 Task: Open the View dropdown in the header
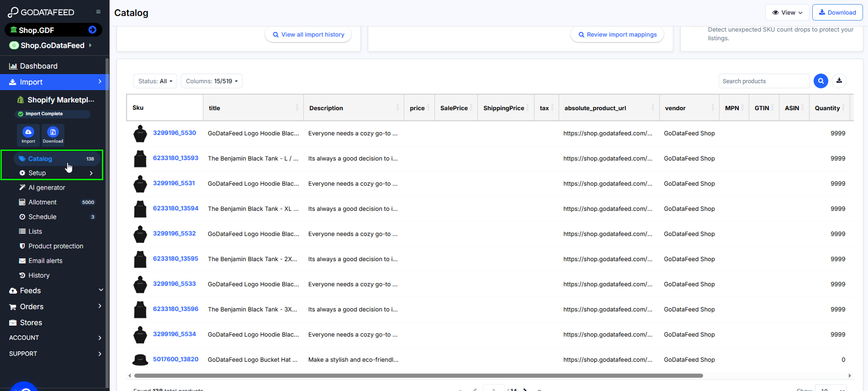pos(787,12)
